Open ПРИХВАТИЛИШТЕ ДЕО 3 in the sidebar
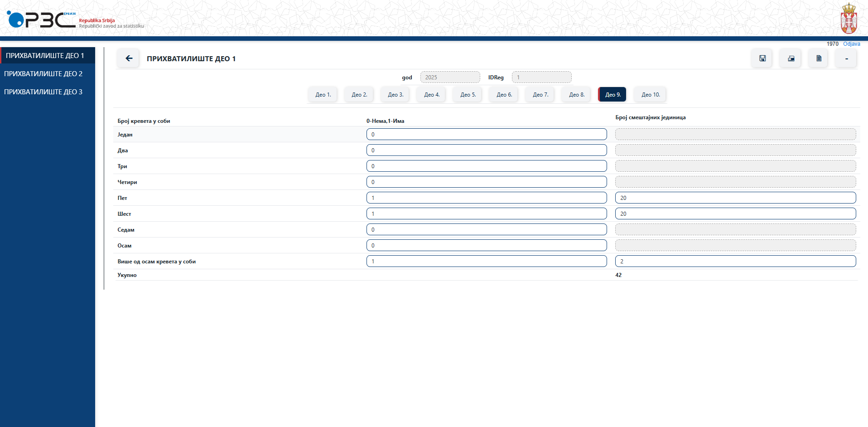Screen dimensions: 868x427 (x=43, y=92)
